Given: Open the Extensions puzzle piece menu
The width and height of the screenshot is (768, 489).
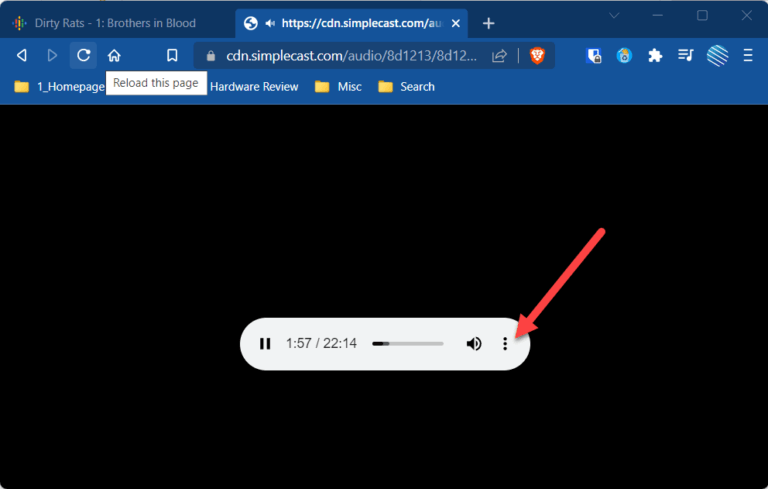Looking at the screenshot, I should tap(655, 56).
